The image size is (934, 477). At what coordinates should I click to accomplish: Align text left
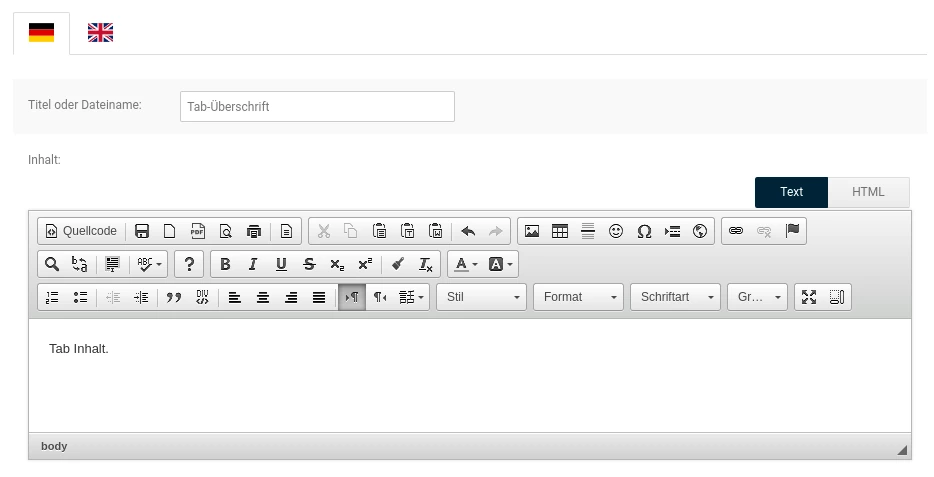235,297
